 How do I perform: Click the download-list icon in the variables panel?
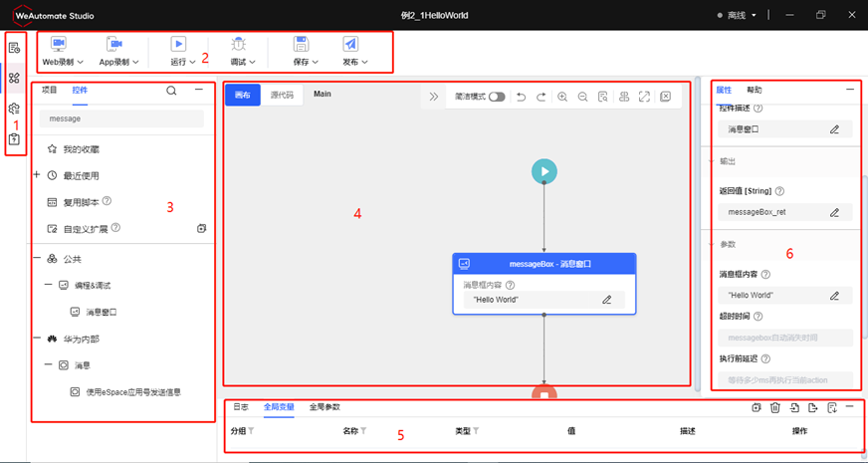click(x=831, y=407)
